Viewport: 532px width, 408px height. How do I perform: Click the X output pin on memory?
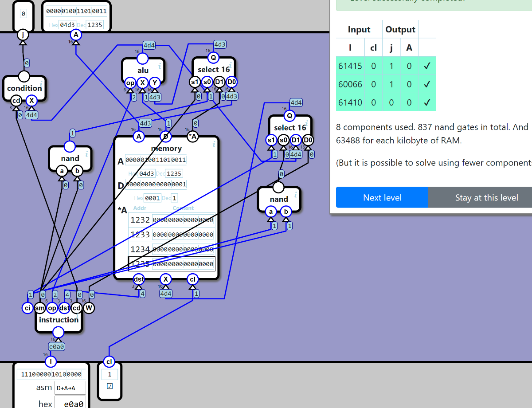click(165, 279)
